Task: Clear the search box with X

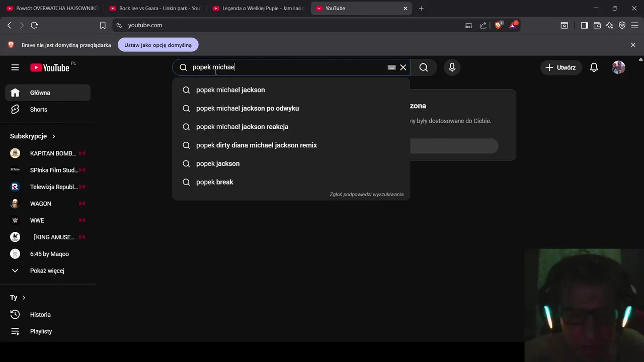Action: pyautogui.click(x=403, y=67)
